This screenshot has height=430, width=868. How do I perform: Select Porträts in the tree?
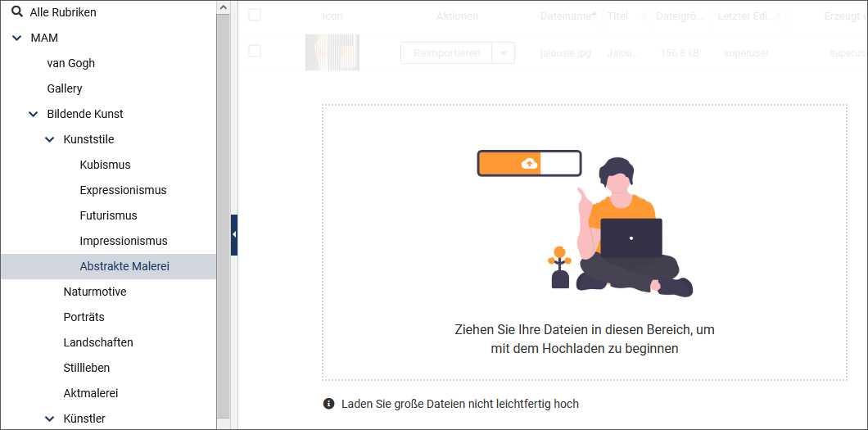tap(84, 317)
